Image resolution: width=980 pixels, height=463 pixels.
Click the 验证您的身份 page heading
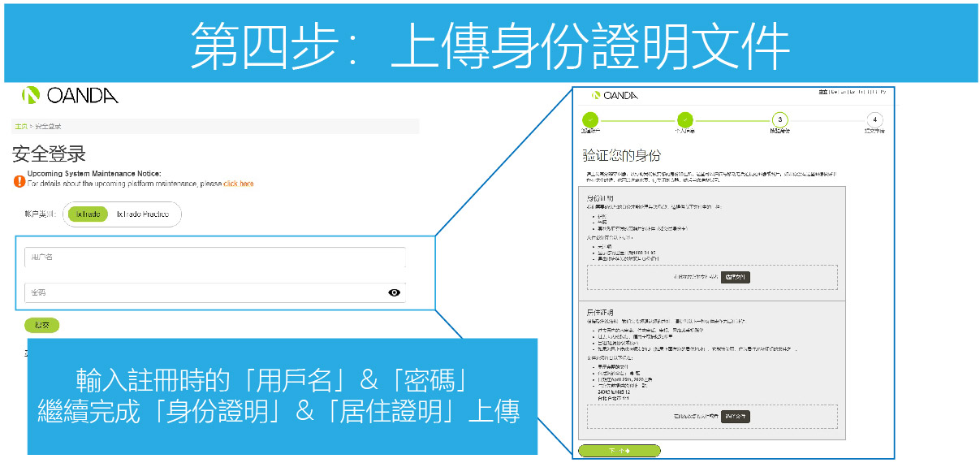621,155
